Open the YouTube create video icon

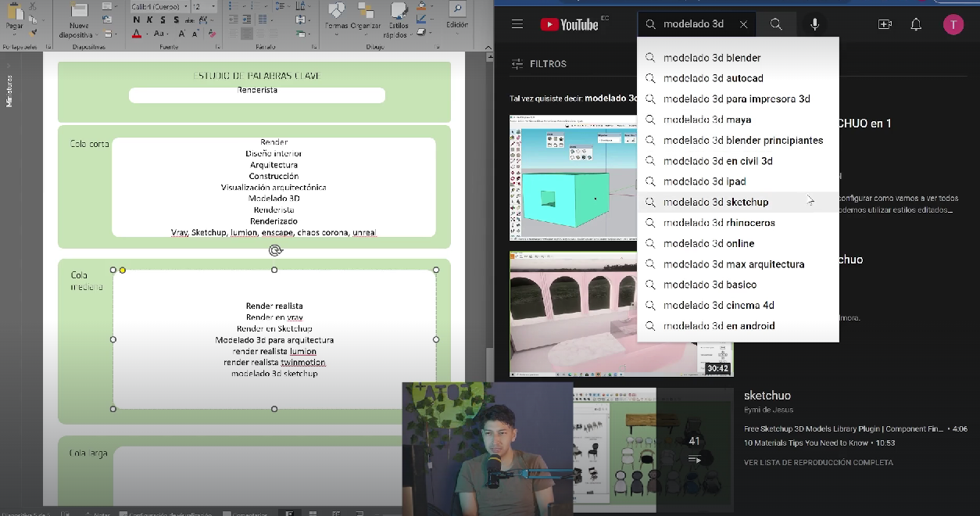[885, 24]
